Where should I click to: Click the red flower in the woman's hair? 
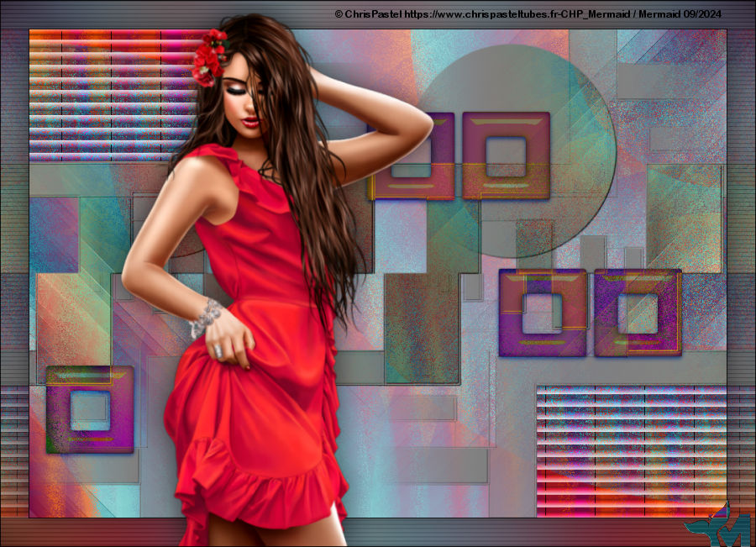click(208, 59)
